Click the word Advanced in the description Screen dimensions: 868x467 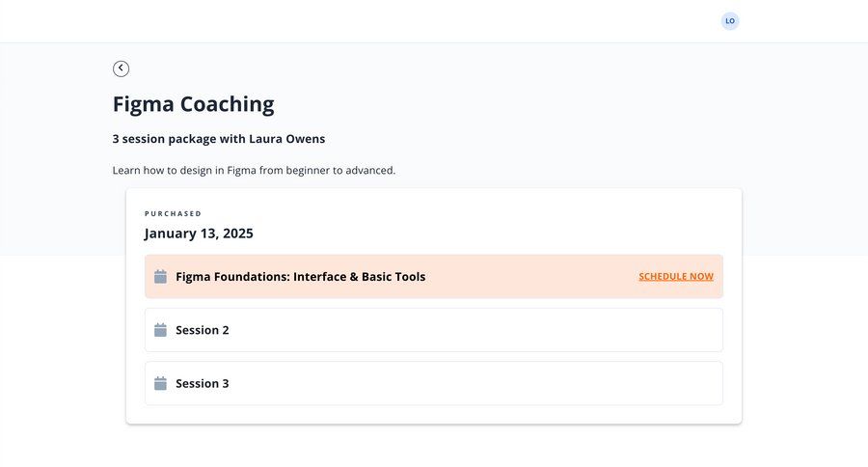coord(368,171)
